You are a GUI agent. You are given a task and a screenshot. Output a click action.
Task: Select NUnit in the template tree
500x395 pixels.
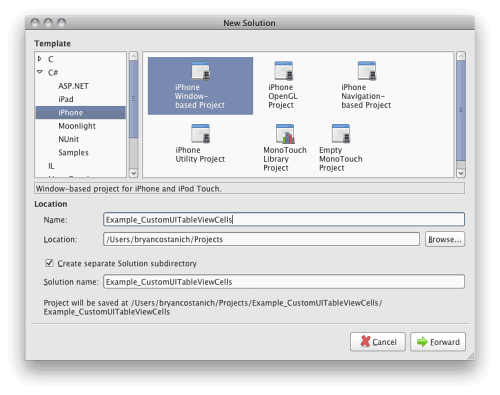click(69, 139)
